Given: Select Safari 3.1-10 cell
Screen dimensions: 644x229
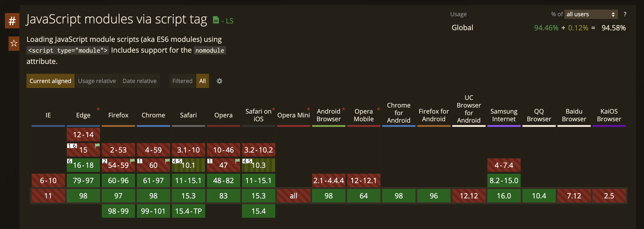Looking at the screenshot, I should point(189,150).
